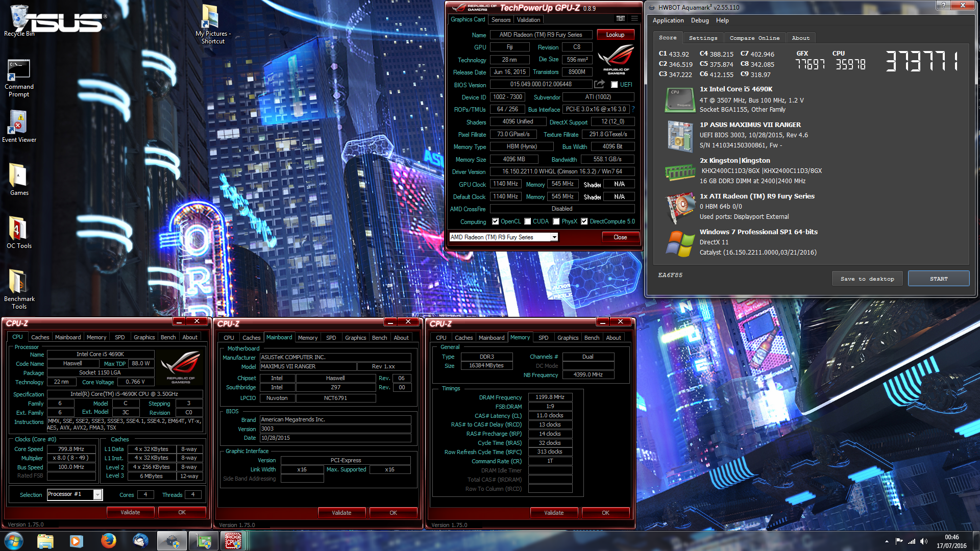
Task: Click GPU-Z screenshot camera icon
Action: tap(620, 19)
